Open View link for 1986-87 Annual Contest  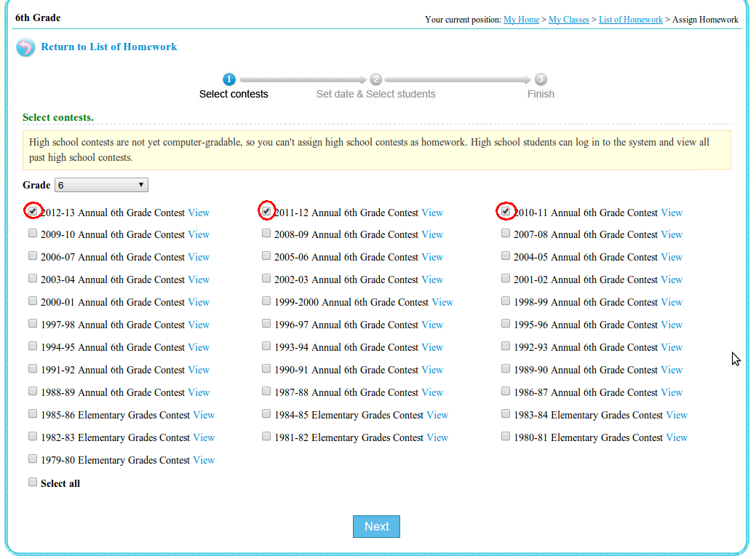(672, 392)
